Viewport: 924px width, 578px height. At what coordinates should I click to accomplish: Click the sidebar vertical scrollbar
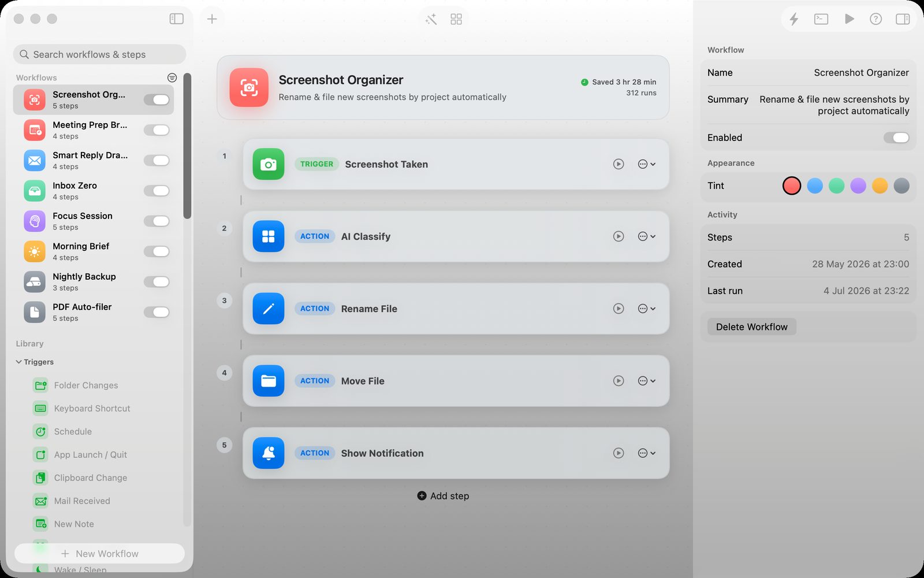(x=187, y=146)
